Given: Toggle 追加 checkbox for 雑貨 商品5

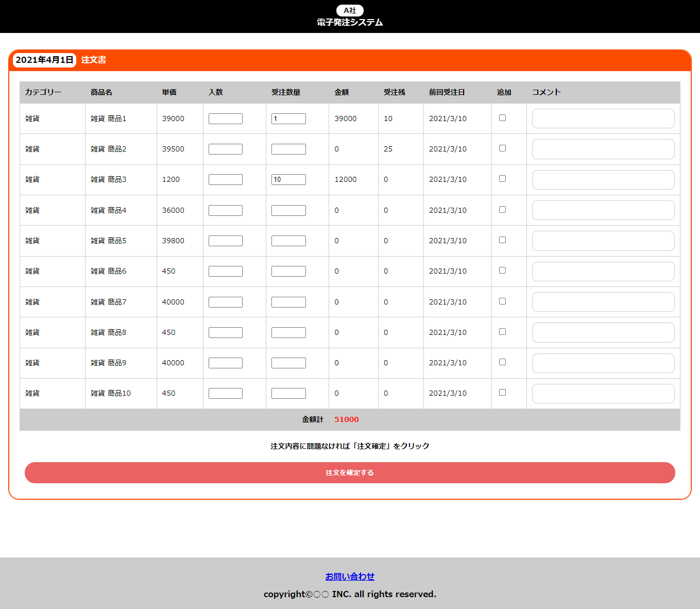Looking at the screenshot, I should pyautogui.click(x=502, y=240).
